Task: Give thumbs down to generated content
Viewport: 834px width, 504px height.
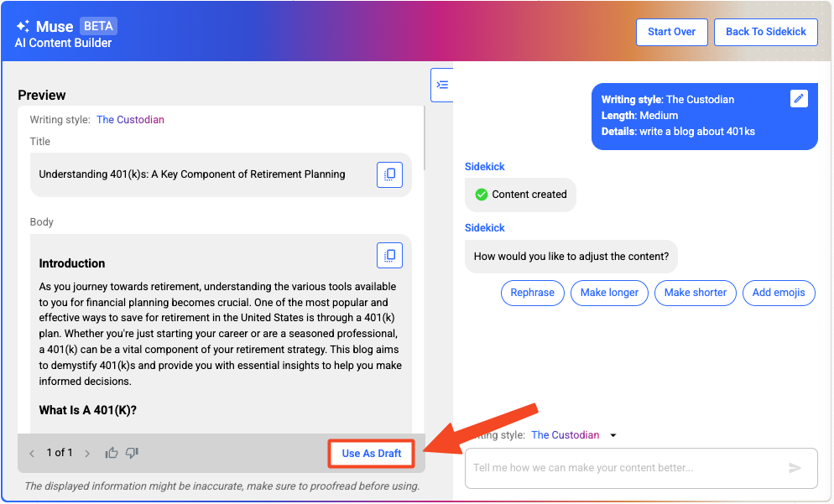Action: click(x=132, y=454)
